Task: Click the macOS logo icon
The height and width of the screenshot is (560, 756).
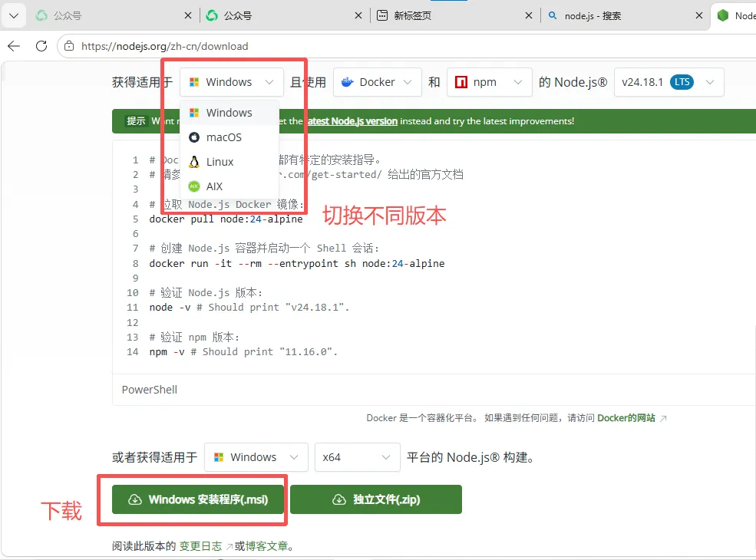Action: 194,137
